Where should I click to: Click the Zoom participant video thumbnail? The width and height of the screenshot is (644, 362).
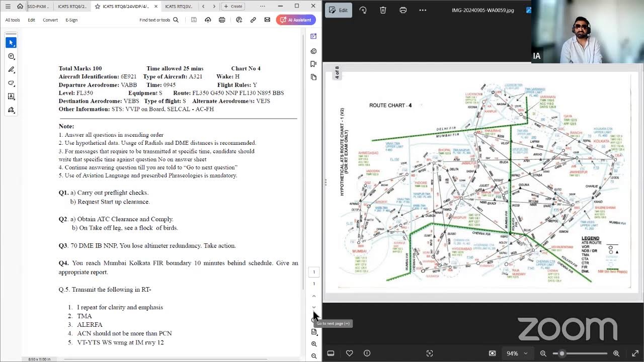587,31
